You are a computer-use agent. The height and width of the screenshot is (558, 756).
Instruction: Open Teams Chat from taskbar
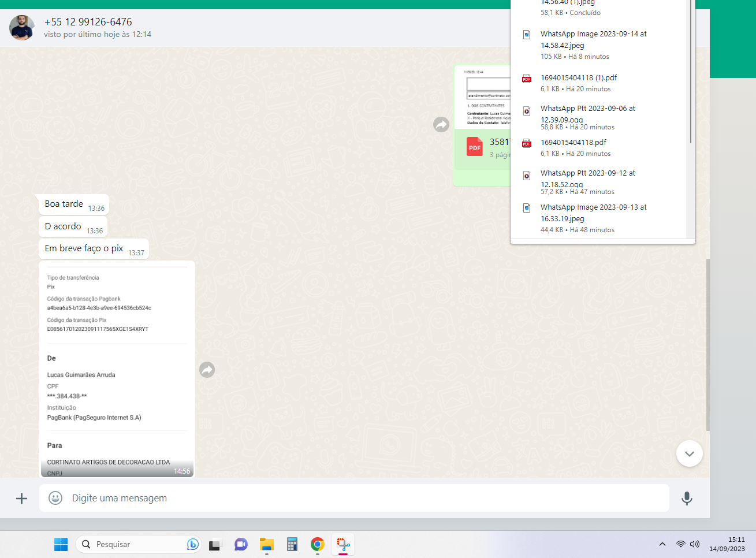tap(241, 544)
